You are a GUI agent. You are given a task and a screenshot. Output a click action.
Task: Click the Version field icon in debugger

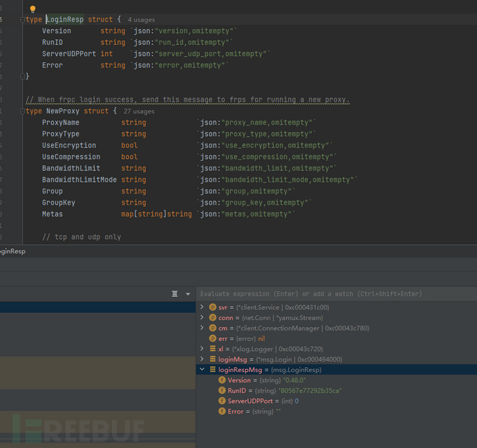tap(221, 380)
